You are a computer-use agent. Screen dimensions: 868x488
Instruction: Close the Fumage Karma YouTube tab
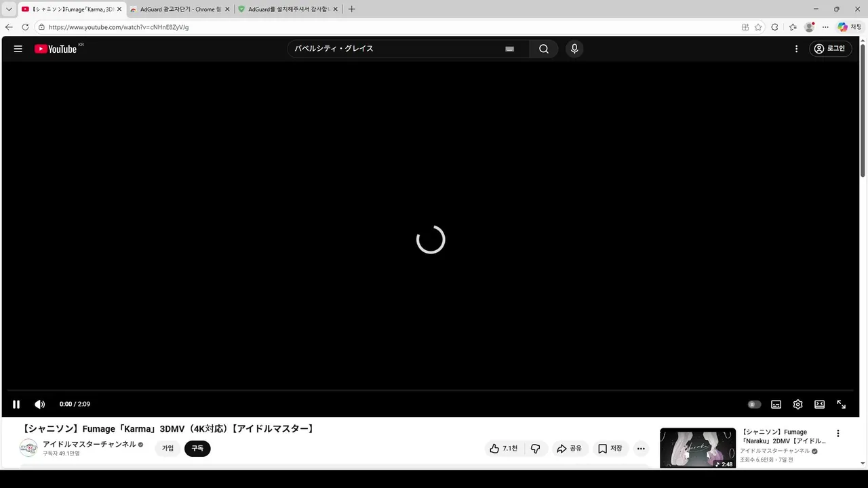tap(119, 9)
